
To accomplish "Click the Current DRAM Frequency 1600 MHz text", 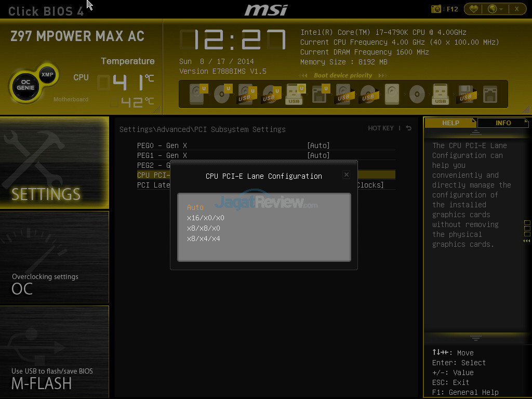I will [364, 52].
